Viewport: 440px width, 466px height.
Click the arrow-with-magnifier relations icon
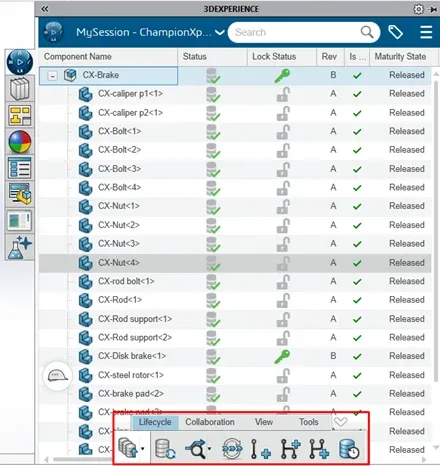[195, 448]
